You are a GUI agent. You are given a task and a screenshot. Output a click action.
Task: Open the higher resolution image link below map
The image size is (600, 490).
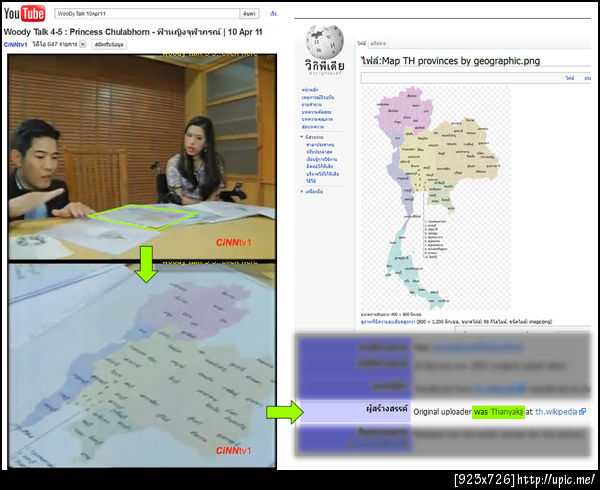[388, 322]
